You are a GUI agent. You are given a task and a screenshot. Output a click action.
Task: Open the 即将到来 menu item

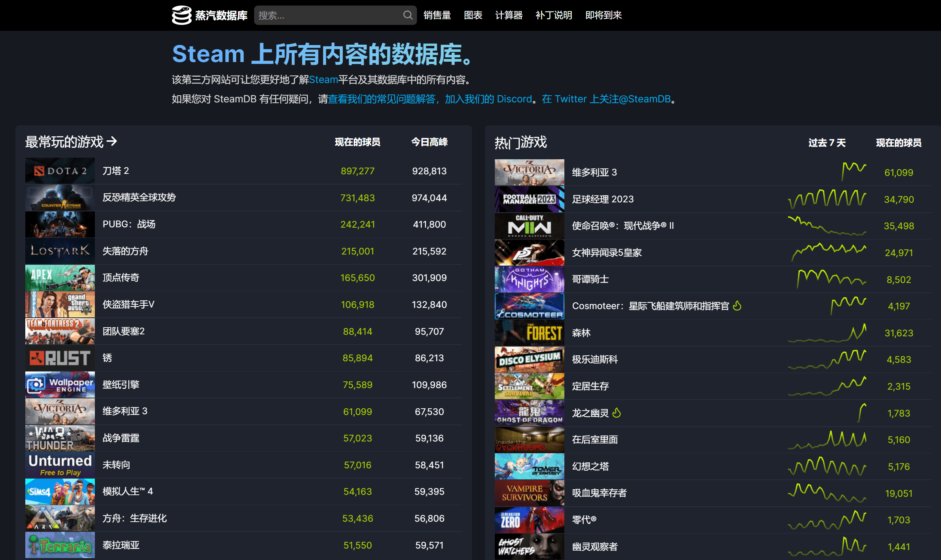click(603, 15)
